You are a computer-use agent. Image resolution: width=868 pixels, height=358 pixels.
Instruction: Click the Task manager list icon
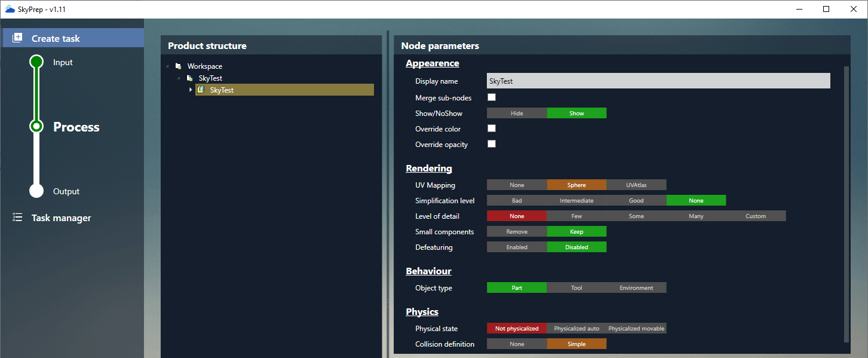[x=17, y=218]
